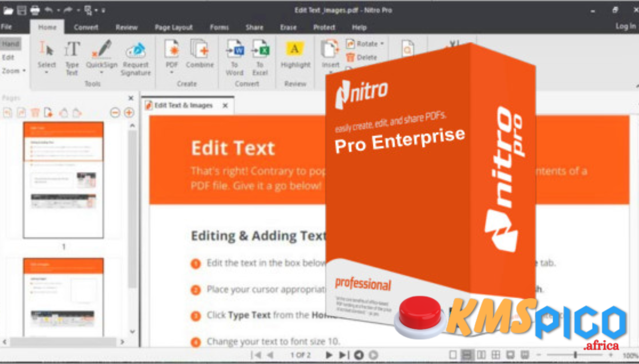
Task: Expand the Select tool dropdown arrow
Action: pos(46,73)
